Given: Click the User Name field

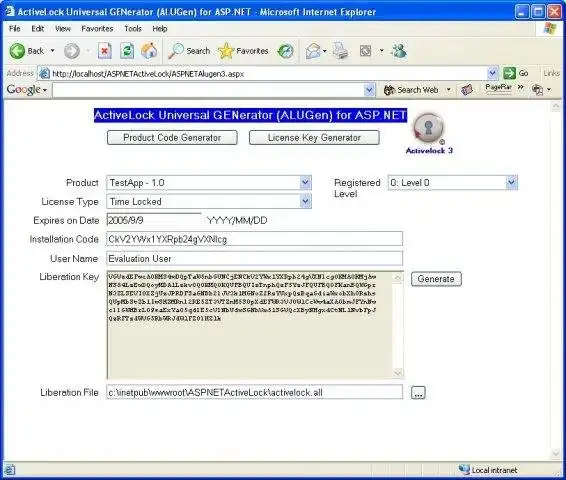Looking at the screenshot, I should click(254, 258).
